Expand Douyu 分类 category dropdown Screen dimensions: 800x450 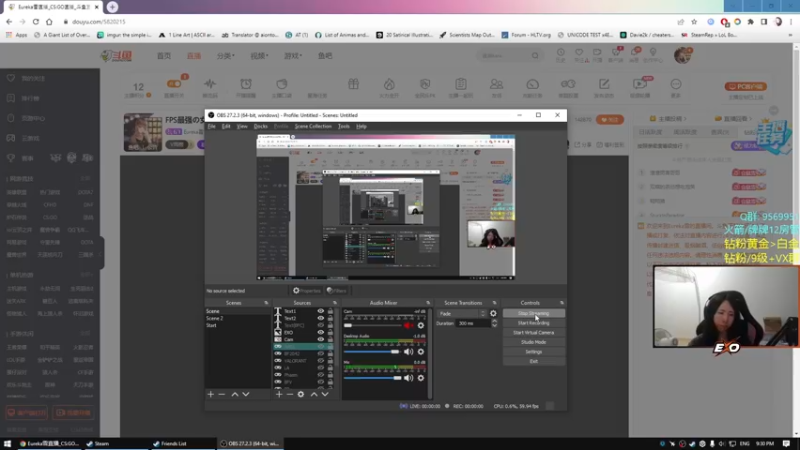pos(226,56)
